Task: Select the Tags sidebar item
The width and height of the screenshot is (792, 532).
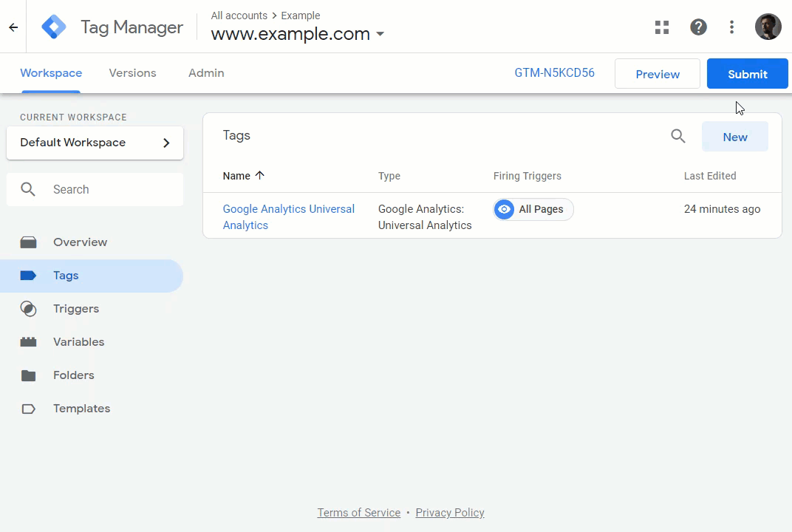Action: point(92,276)
